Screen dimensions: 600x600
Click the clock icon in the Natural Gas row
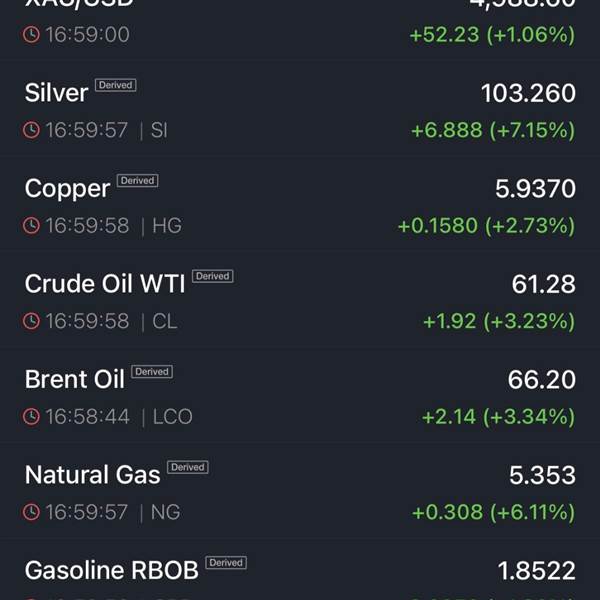coord(31,512)
